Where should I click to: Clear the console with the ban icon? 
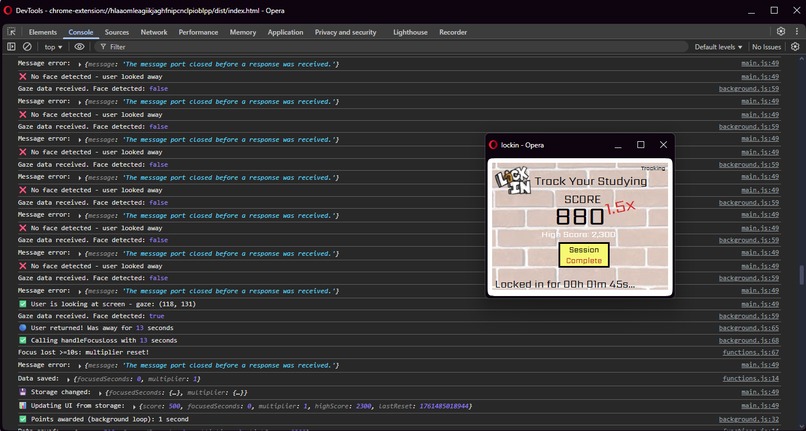(27, 47)
